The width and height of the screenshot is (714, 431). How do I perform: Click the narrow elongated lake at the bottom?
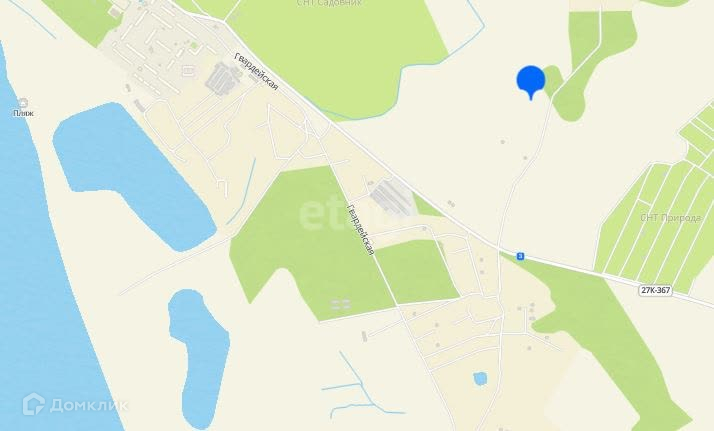[199, 358]
